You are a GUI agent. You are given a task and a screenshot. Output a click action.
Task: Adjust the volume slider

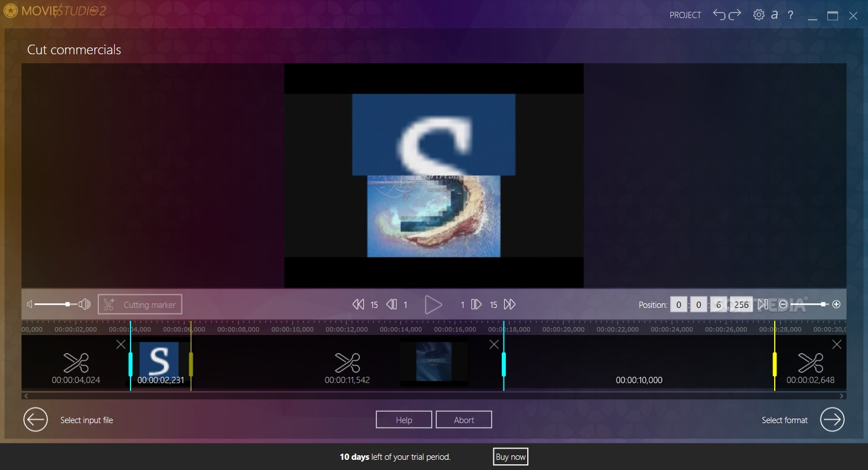click(55, 304)
